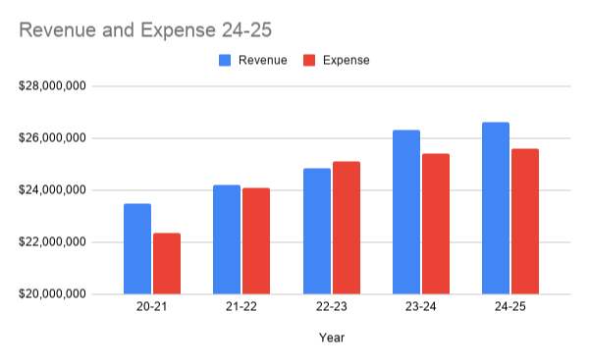Click the blue Revenue legend swatch

pos(225,61)
